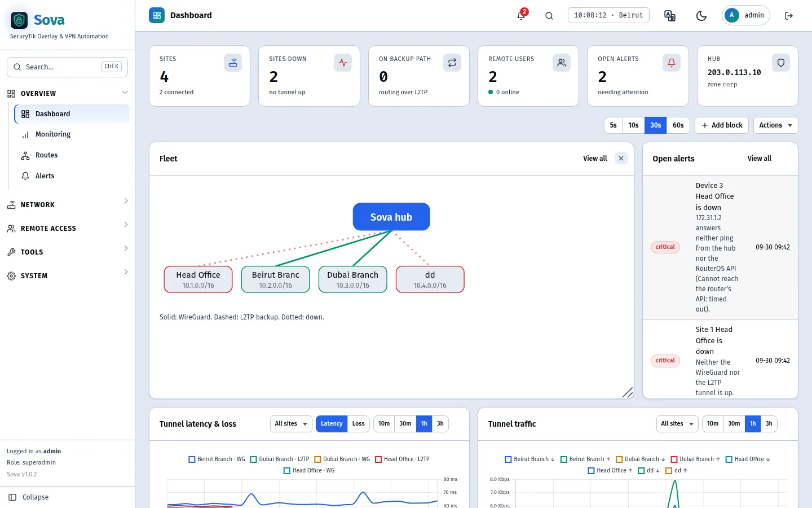Image resolution: width=812 pixels, height=508 pixels.
Task: Click the Sites card router icon
Action: pyautogui.click(x=233, y=63)
